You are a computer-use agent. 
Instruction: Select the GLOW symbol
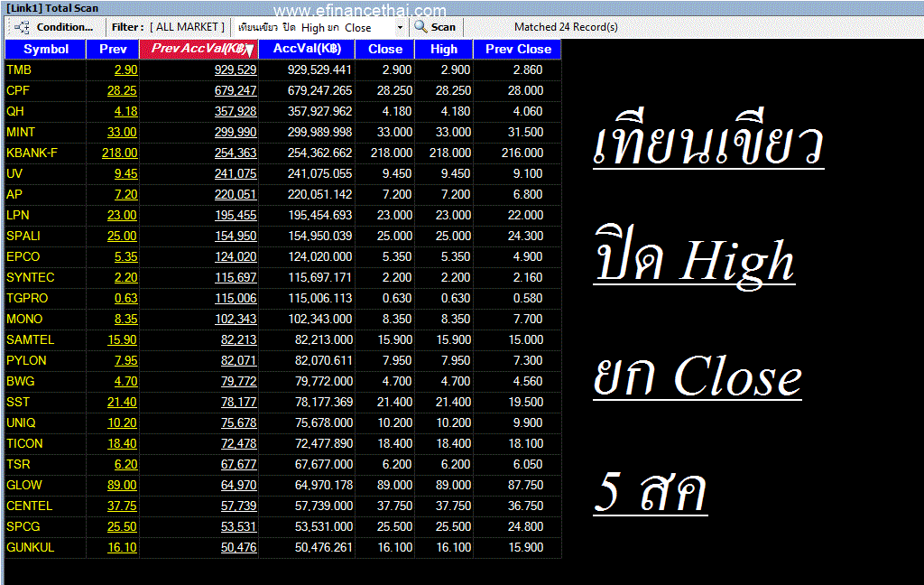pyautogui.click(x=24, y=485)
